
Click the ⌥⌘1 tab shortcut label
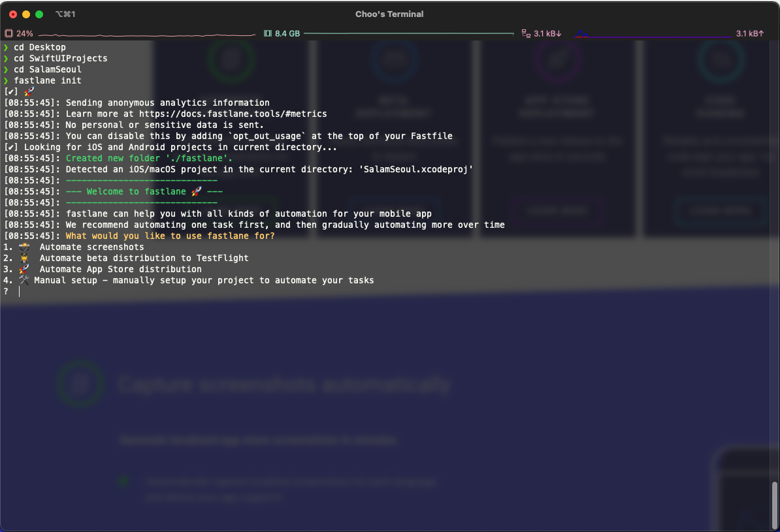[65, 14]
